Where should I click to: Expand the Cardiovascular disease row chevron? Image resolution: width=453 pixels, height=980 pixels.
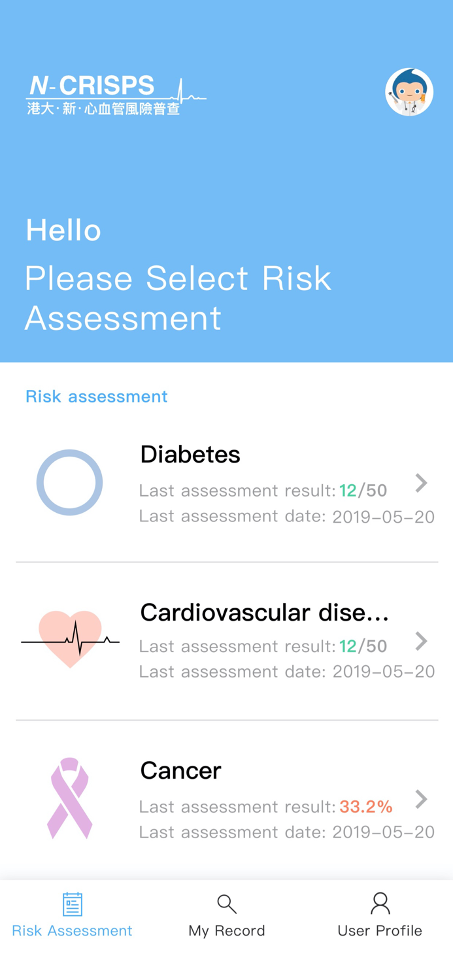coord(421,641)
